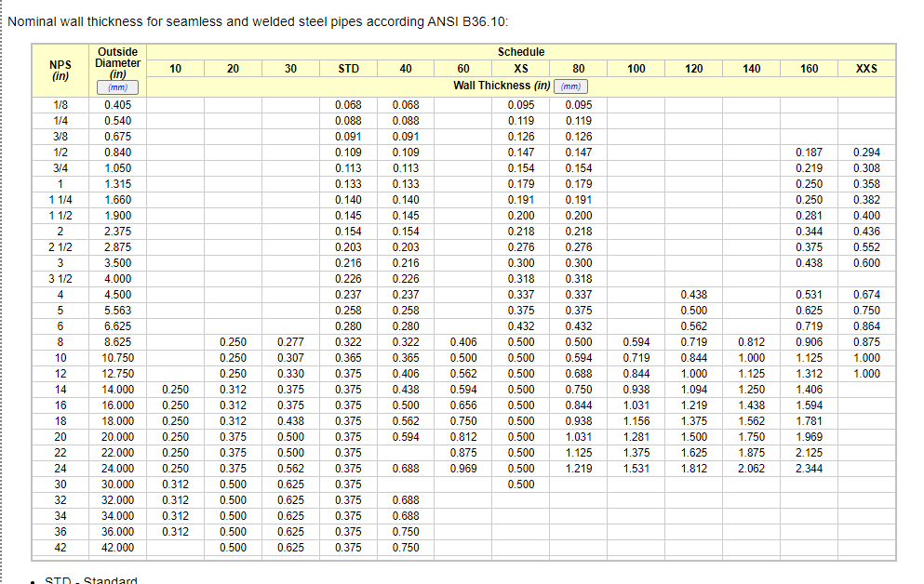This screenshot has width=924, height=584.
Task: Click the Schedule heading above the columns
Action: tap(521, 52)
